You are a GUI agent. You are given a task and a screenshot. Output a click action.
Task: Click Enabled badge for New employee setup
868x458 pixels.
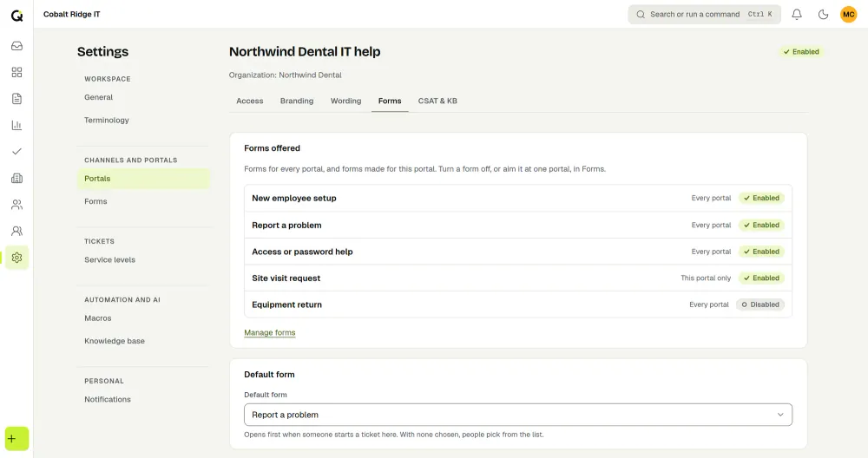pyautogui.click(x=761, y=198)
